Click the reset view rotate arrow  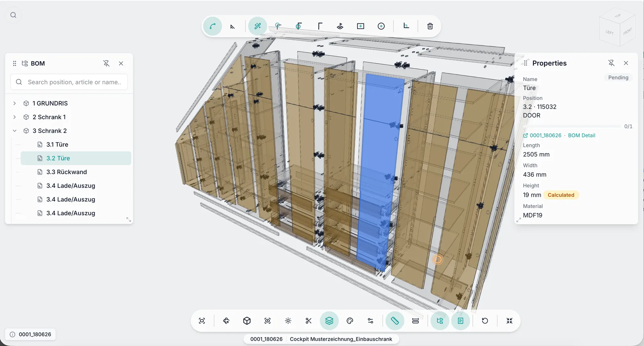(485, 321)
